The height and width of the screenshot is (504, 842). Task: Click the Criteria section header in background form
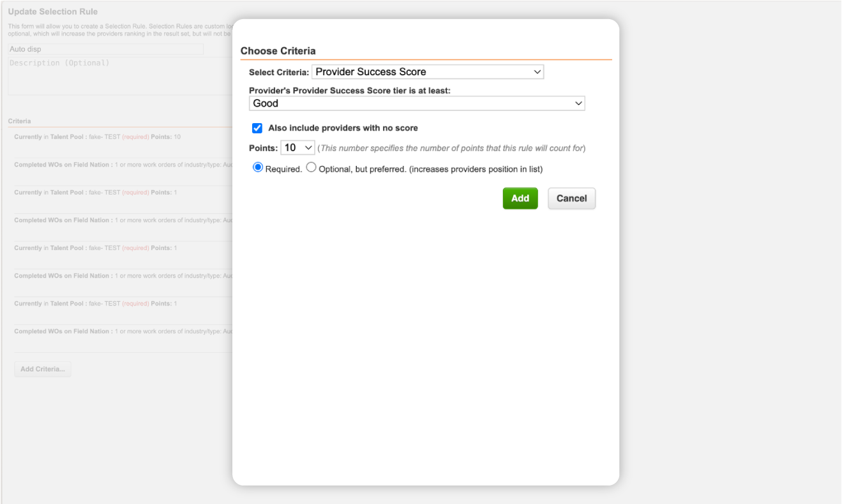point(20,121)
